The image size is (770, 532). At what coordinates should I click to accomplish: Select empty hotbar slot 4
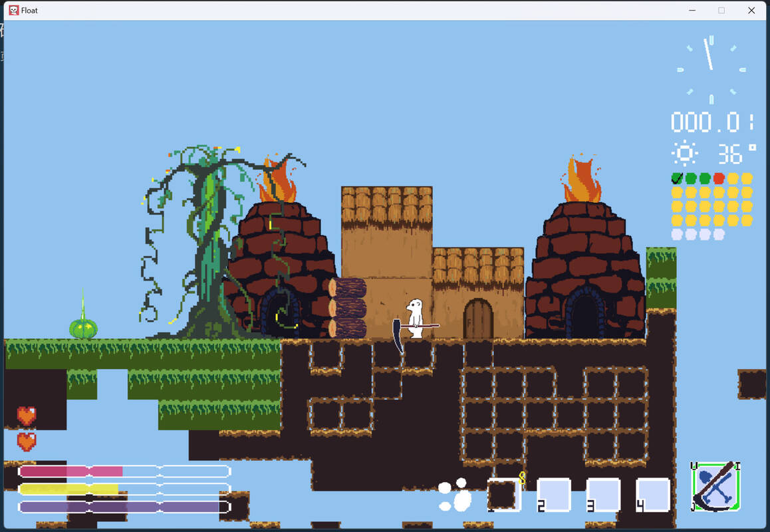coord(652,495)
